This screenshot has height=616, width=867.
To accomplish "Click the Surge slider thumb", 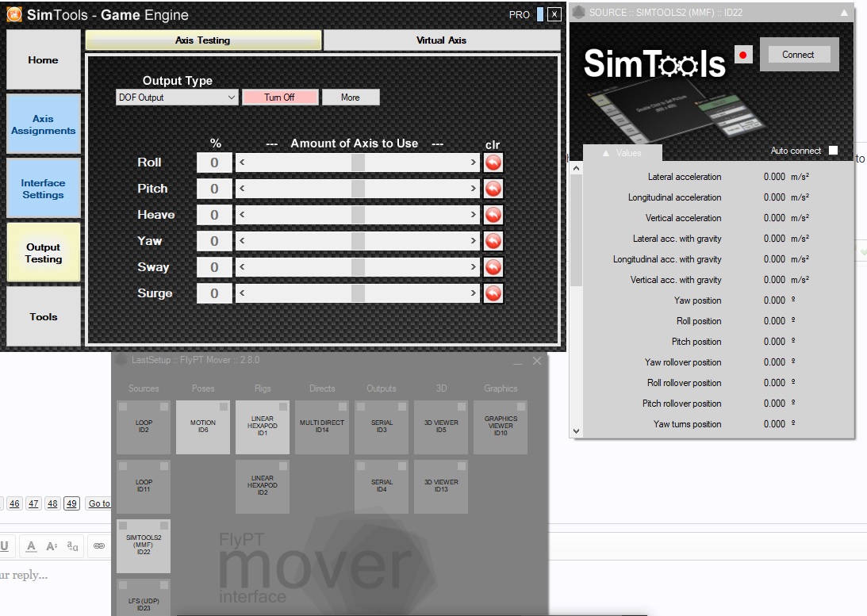I will [358, 293].
